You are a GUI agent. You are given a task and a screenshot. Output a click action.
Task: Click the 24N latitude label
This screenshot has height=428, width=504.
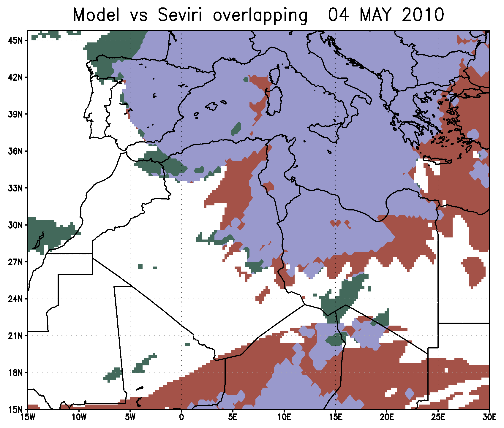pyautogui.click(x=15, y=299)
